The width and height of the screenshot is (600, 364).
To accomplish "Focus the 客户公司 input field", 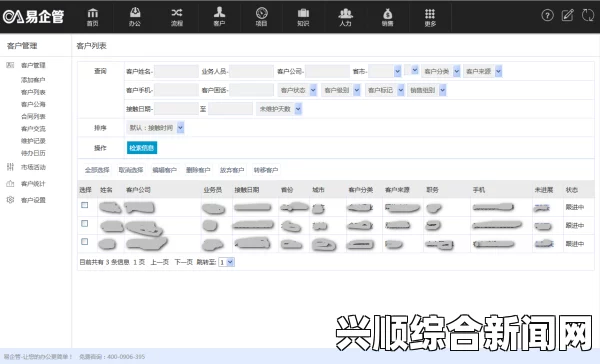I will tap(327, 71).
